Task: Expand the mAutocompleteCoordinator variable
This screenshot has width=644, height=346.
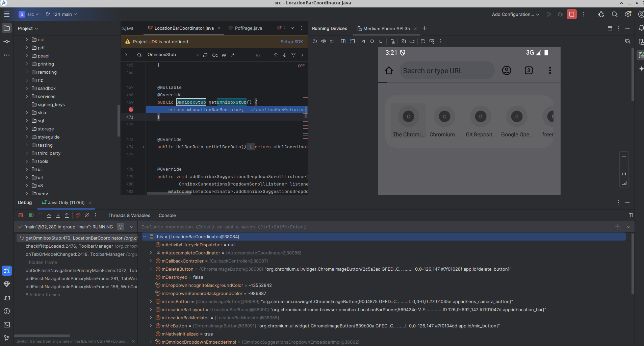Action: pyautogui.click(x=151, y=253)
